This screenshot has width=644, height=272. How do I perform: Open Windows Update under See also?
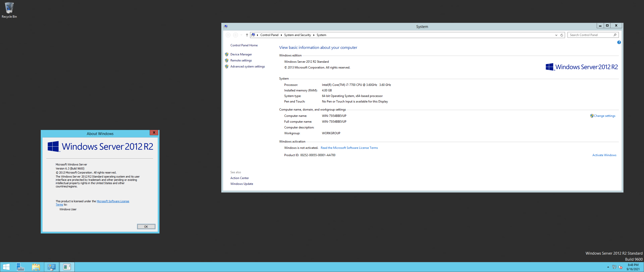coord(242,184)
